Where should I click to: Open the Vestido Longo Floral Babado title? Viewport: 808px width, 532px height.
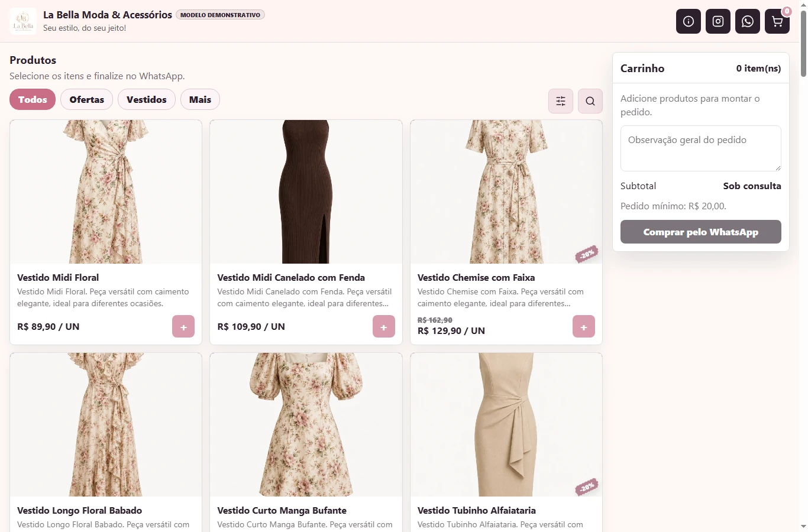(x=80, y=510)
